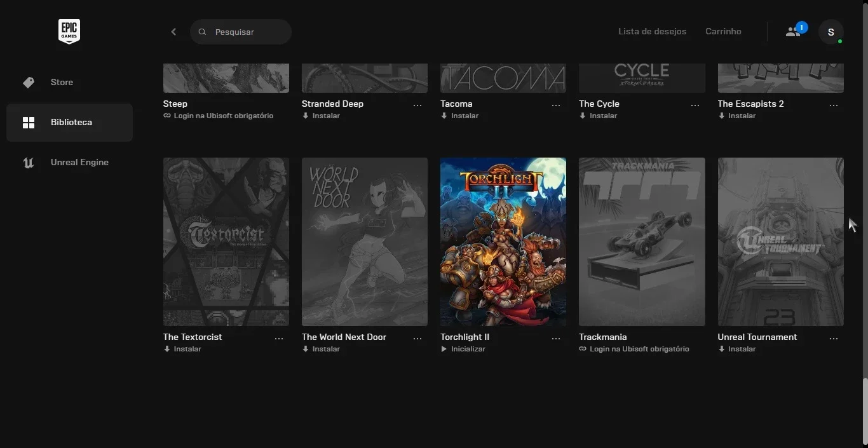Viewport: 868px width, 448px height.
Task: Click the Epic Games logo
Action: point(69,31)
